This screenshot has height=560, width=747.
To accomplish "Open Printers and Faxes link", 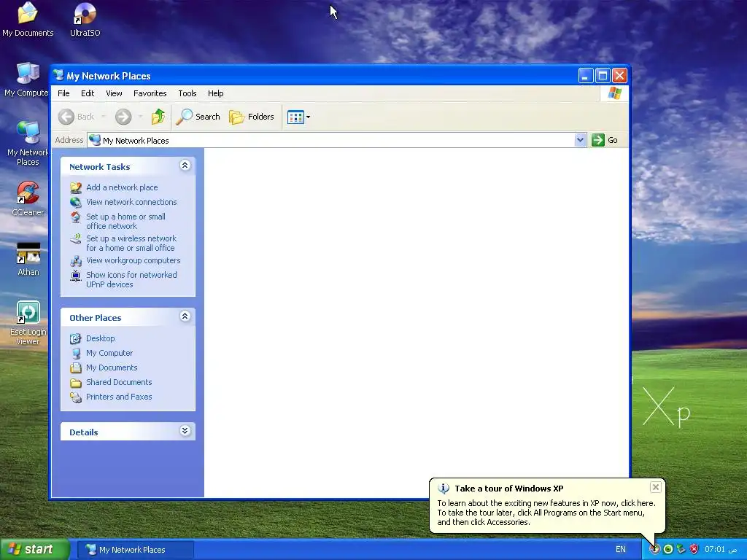I will click(x=119, y=397).
